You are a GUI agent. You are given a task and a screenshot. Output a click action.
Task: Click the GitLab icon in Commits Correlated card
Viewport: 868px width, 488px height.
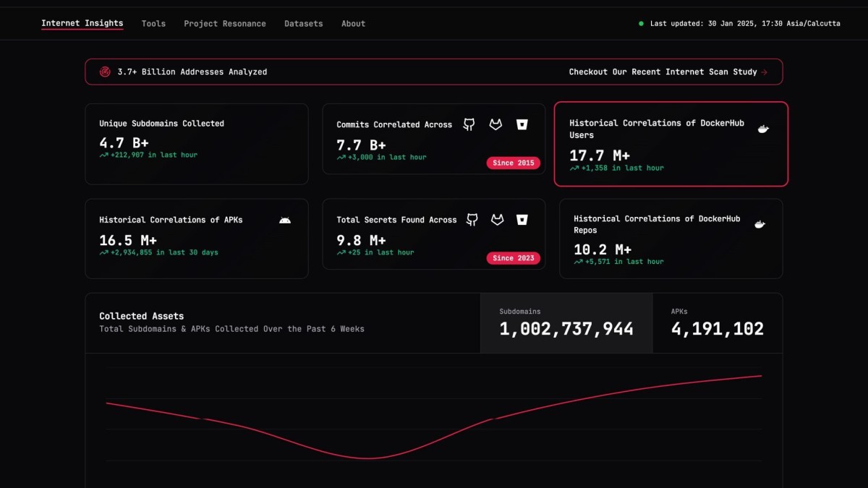tap(495, 125)
